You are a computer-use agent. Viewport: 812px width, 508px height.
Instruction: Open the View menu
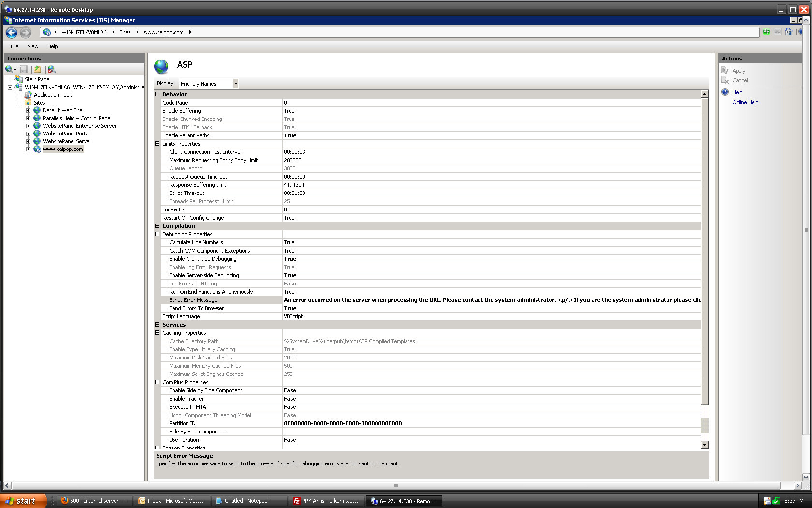pyautogui.click(x=32, y=46)
